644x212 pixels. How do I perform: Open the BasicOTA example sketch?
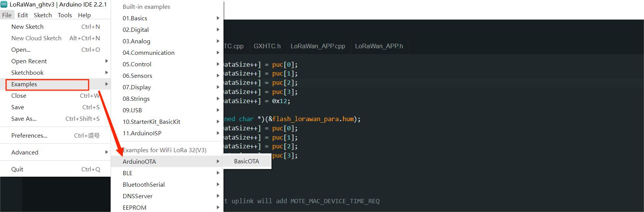click(247, 161)
